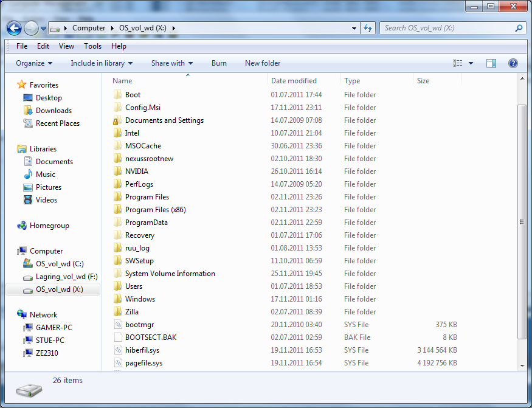Screen dimensions: 532x408
Task: Click the refresh icon beside address bar
Action: coord(368,28)
